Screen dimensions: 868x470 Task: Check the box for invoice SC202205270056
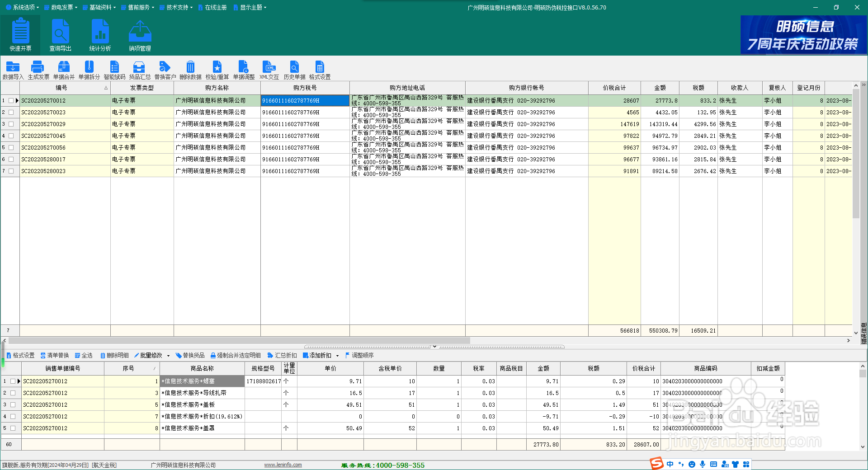(x=11, y=148)
